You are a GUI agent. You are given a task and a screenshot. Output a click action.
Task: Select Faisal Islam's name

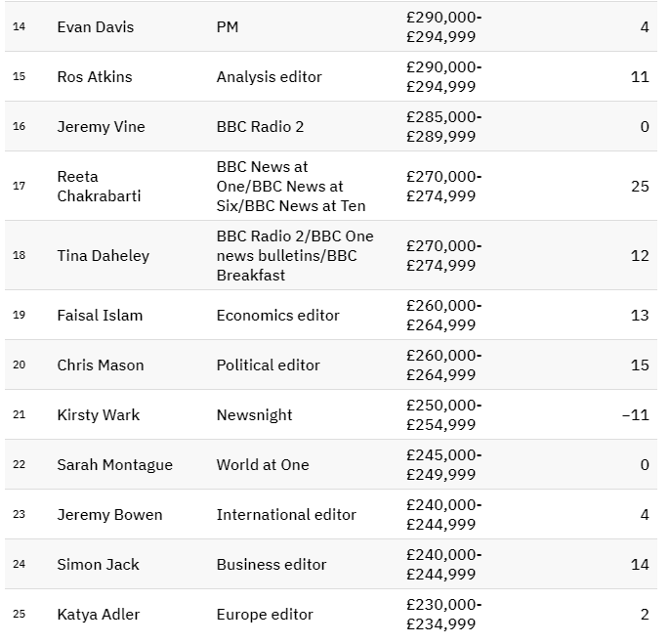(100, 315)
